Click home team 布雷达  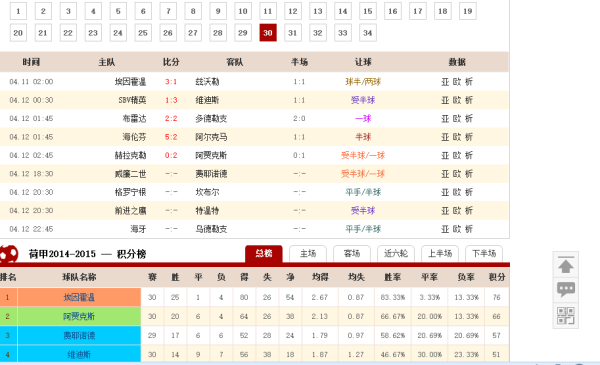134,119
